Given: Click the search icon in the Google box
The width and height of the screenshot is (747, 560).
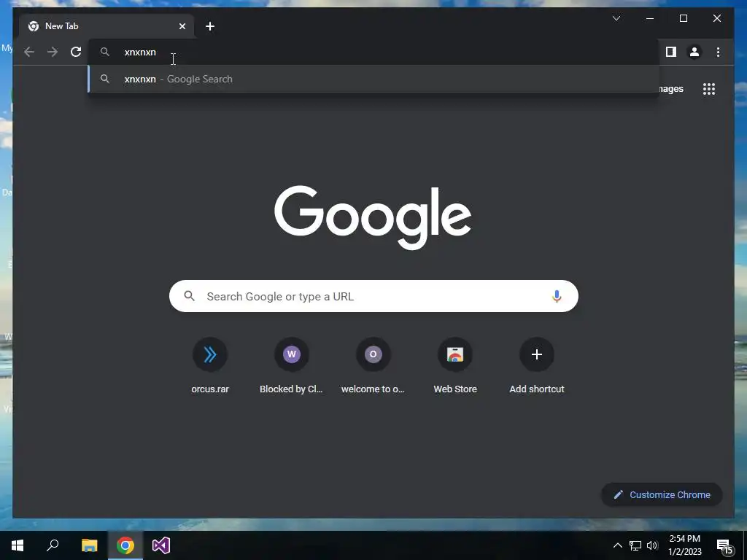Looking at the screenshot, I should pos(189,296).
